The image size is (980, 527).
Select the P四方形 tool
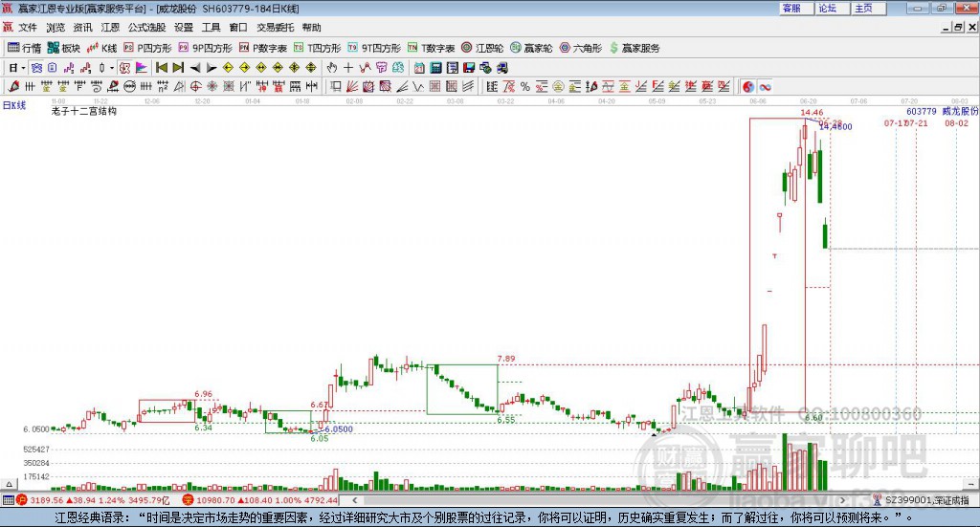tap(147, 48)
